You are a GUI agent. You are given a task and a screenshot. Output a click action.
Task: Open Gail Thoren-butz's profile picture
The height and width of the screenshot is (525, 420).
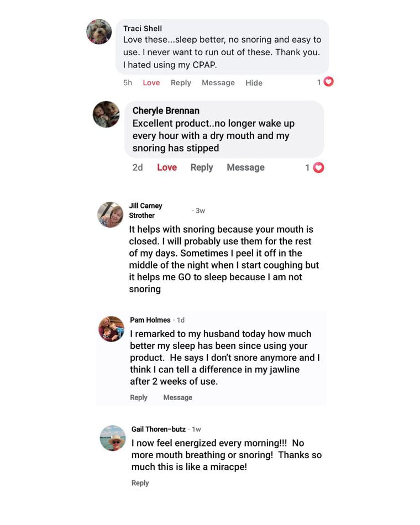113,438
